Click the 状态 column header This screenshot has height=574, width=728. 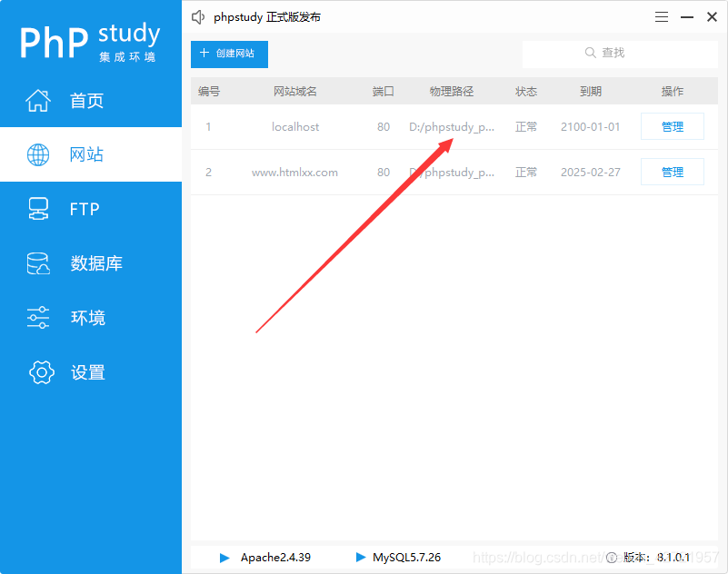pos(526,91)
